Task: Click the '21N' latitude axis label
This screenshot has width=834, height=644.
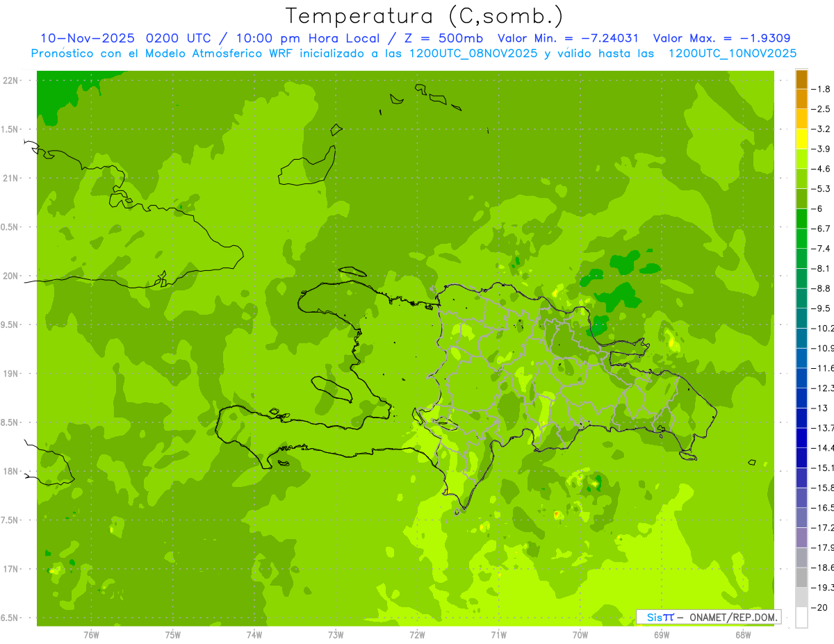Action: [x=11, y=178]
